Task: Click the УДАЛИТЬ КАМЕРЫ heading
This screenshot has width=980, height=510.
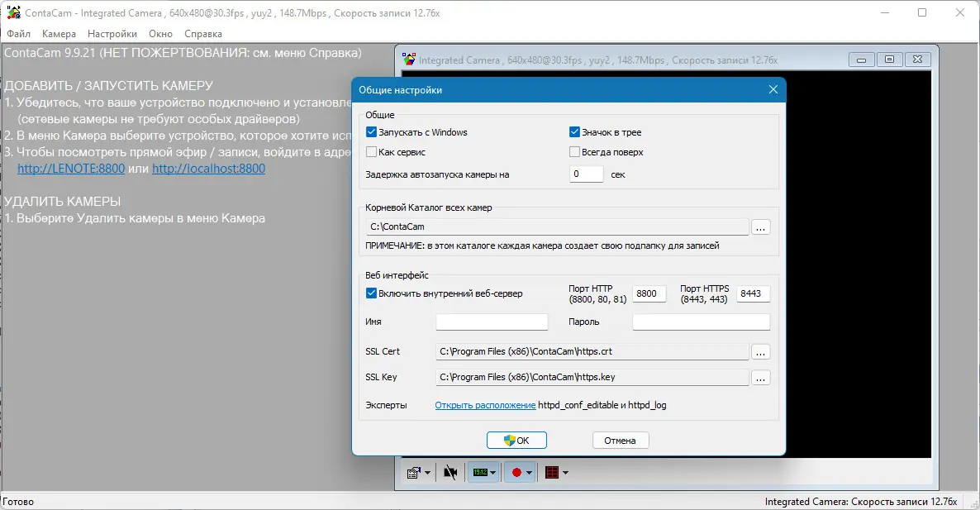Action: 63,201
